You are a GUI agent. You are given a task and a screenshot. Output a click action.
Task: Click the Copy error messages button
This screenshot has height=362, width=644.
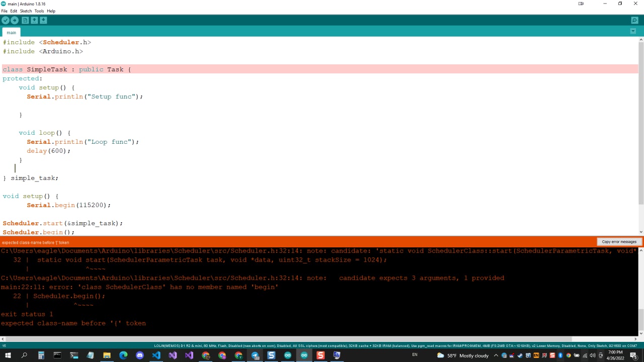click(x=619, y=242)
